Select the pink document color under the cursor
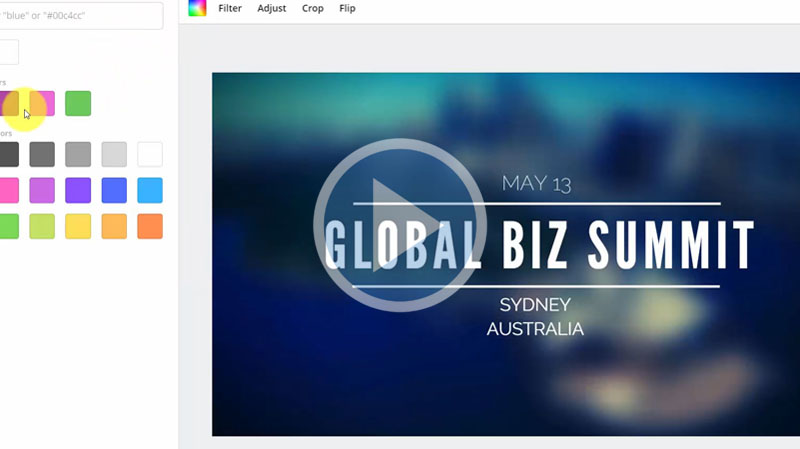Screen dimensions: 800x449 [42, 103]
